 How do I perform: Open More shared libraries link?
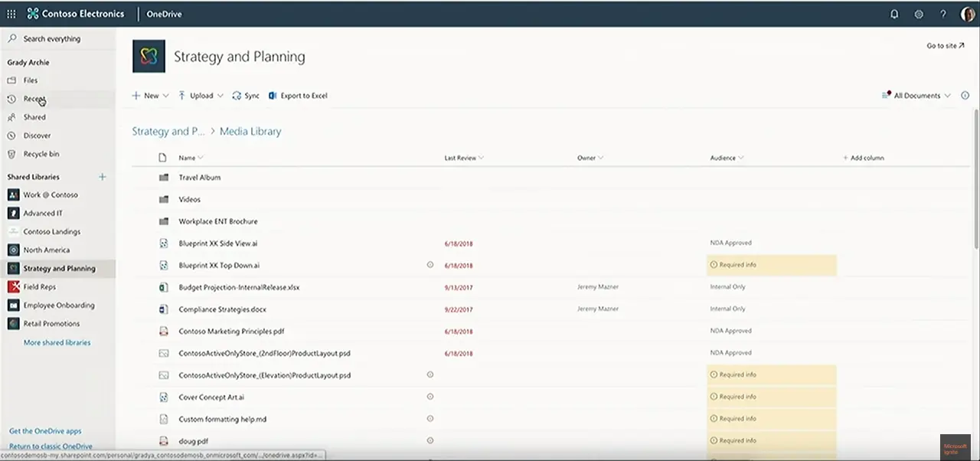(57, 342)
